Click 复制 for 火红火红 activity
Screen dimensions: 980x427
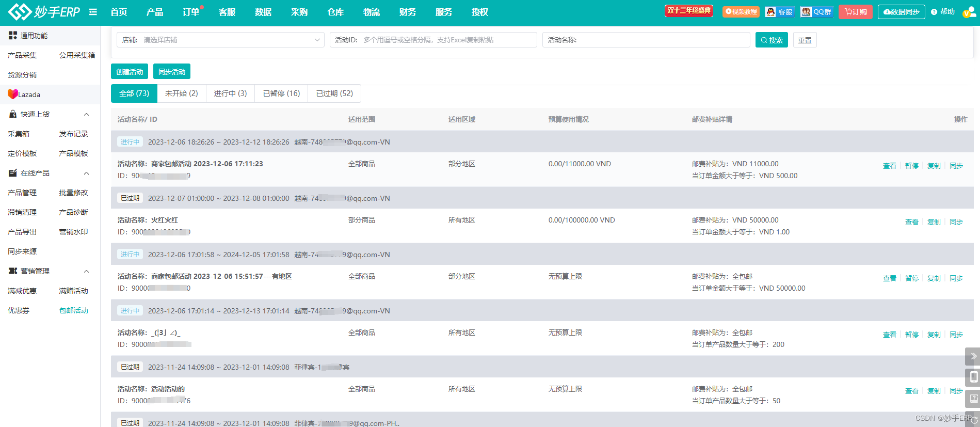tap(934, 222)
